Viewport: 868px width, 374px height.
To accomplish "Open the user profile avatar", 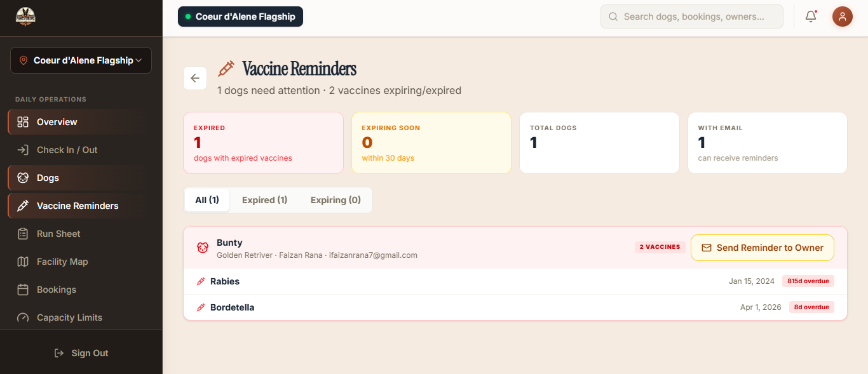I will (x=842, y=17).
